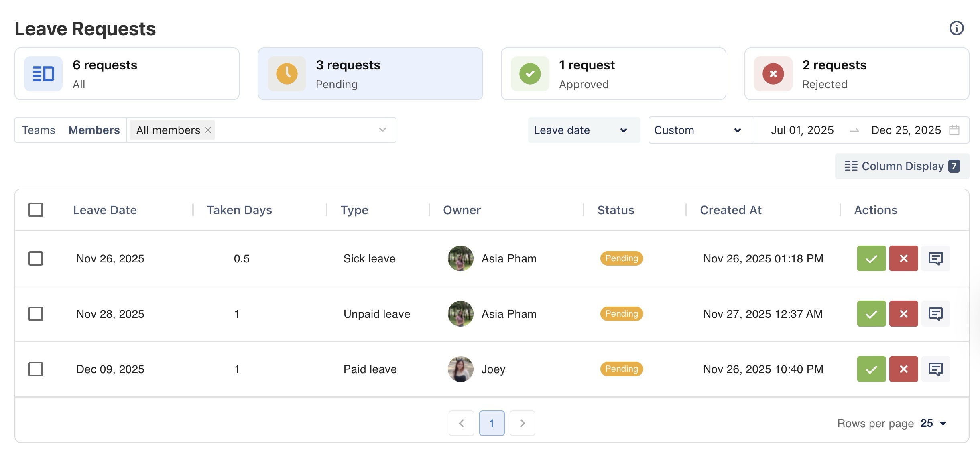This screenshot has width=980, height=475.
Task: Open comments for Joey's paid leave
Action: point(935,369)
